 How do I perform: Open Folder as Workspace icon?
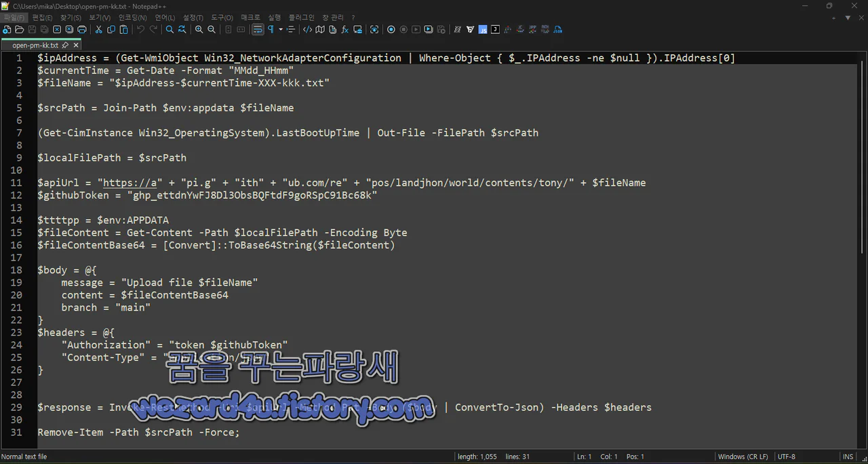[357, 30]
